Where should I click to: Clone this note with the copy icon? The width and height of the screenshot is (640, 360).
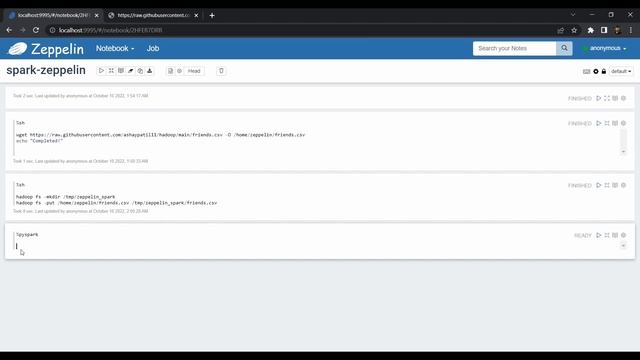[140, 71]
